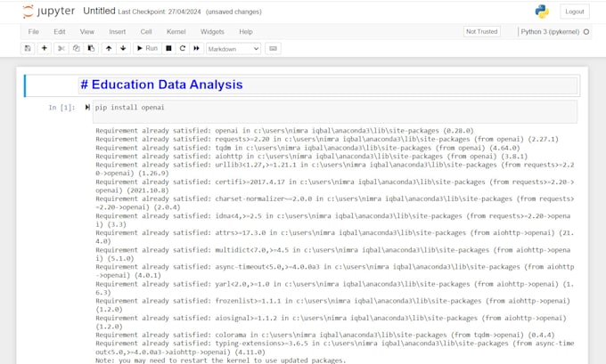Rename the notebook title Untitled
This screenshot has width=606, height=364.
pos(99,11)
